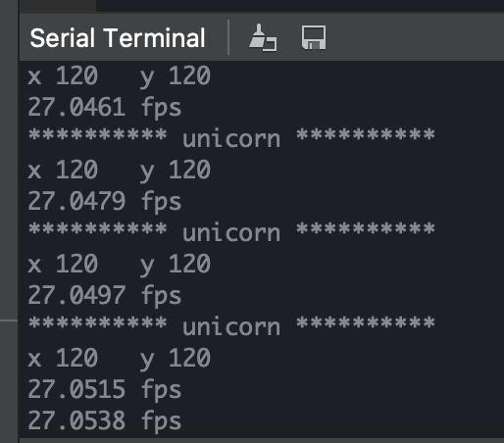
Task: Click the Serial Terminal panel title
Action: point(118,38)
